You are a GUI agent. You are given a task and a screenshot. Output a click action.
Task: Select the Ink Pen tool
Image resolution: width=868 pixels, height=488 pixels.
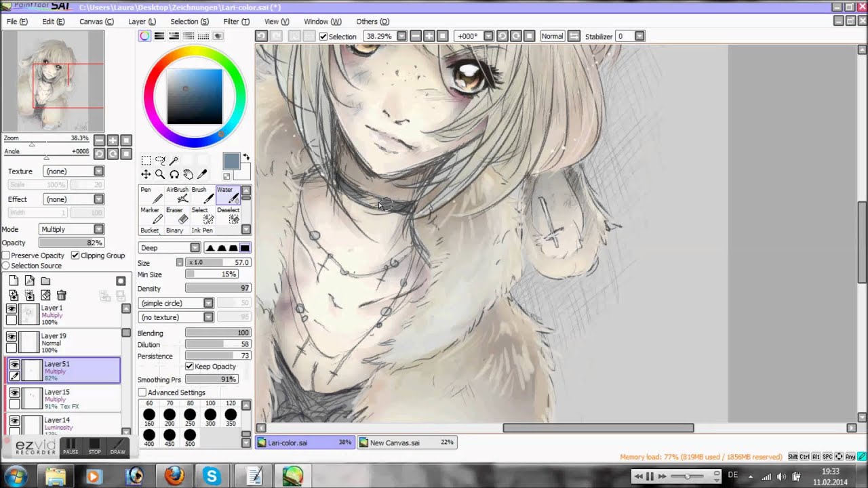coord(202,230)
